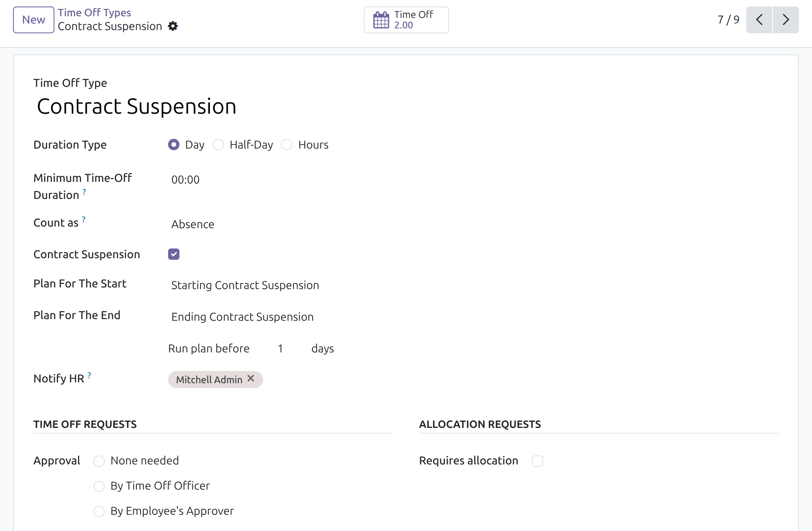Open the Time Off Types breadcrumb

pyautogui.click(x=94, y=13)
